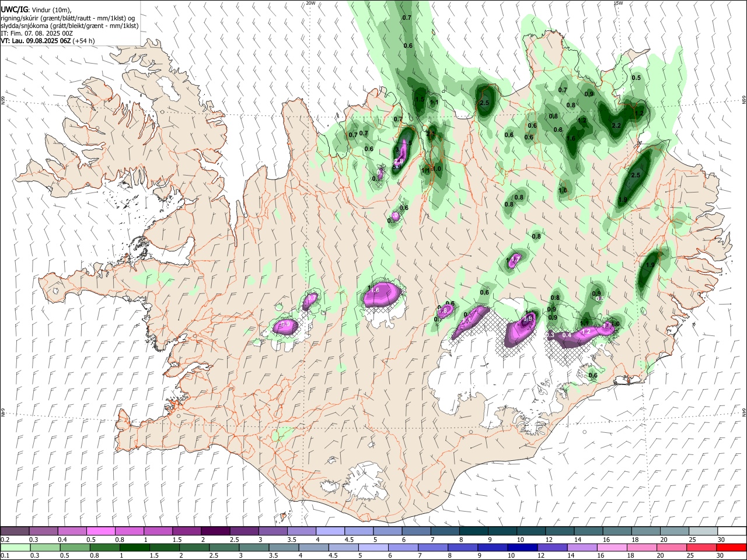Select the light gray 25–30 snow legend swatch
The width and height of the screenshot is (747, 560).
click(x=703, y=531)
